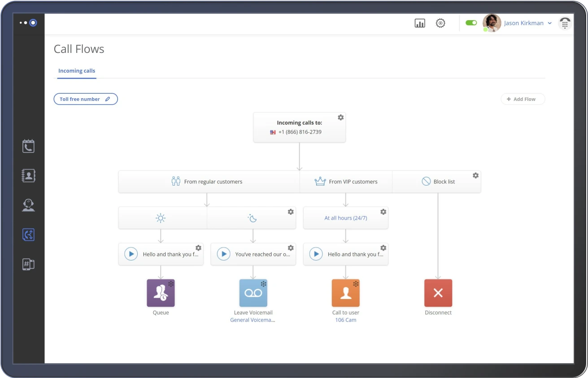Click the Leave Voicemail label text
This screenshot has height=378, width=588.
[x=253, y=313]
